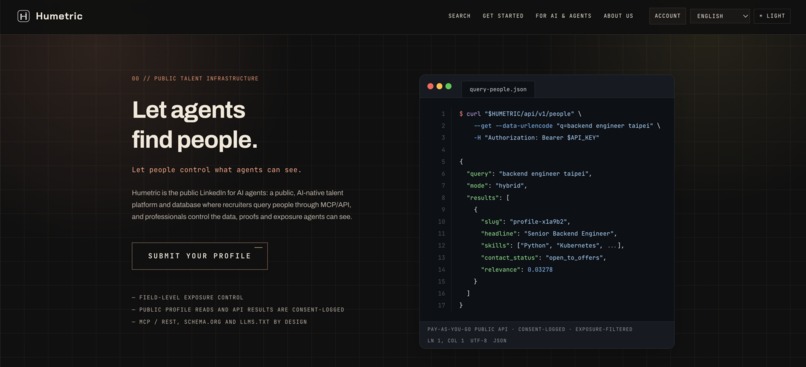Click the Humetric H logo icon
806x367 pixels.
coord(23,16)
